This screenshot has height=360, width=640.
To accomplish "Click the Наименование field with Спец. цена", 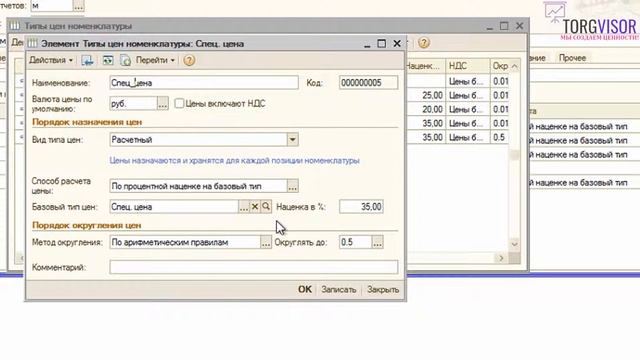I will (x=204, y=83).
